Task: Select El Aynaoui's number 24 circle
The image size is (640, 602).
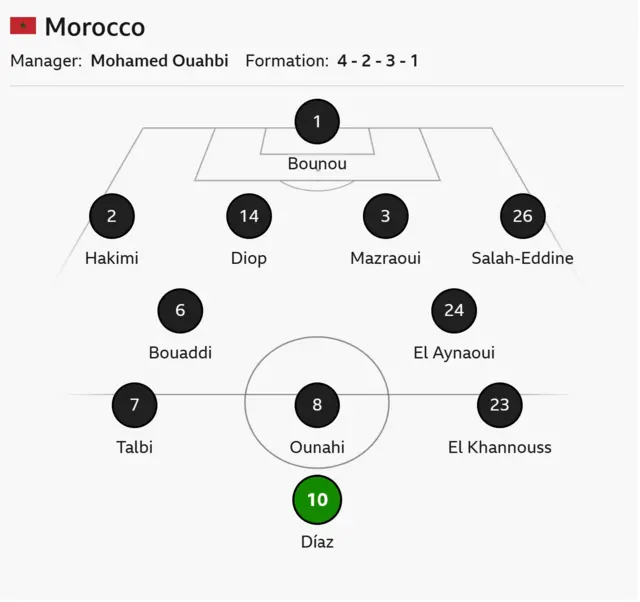Action: tap(454, 311)
